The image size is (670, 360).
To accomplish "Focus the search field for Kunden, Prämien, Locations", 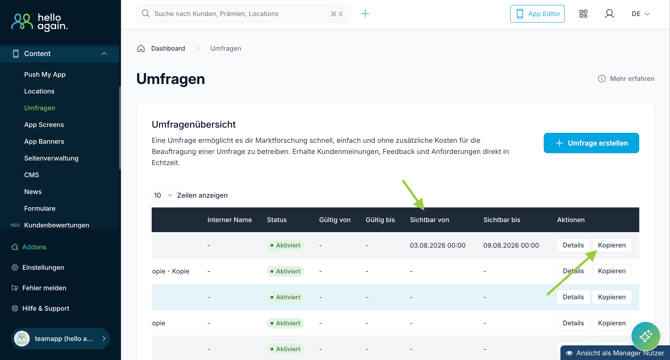I will (243, 14).
